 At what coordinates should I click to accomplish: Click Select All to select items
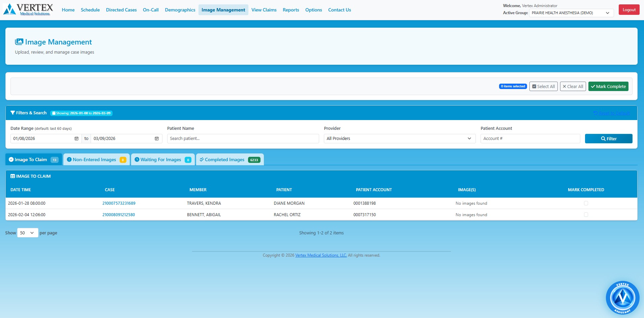543,86
